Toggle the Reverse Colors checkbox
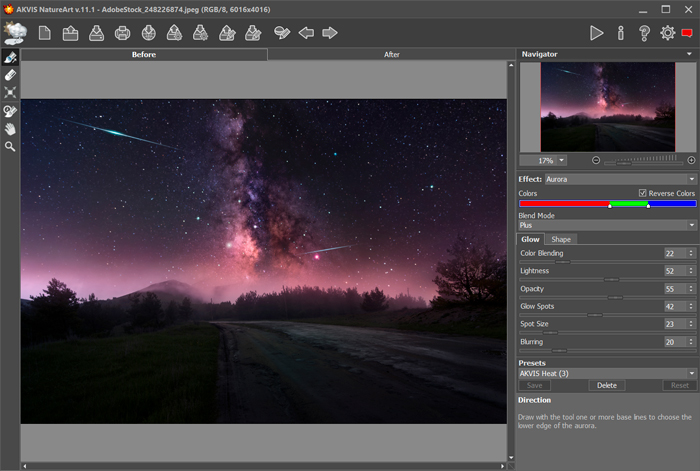700x471 pixels. pyautogui.click(x=642, y=193)
